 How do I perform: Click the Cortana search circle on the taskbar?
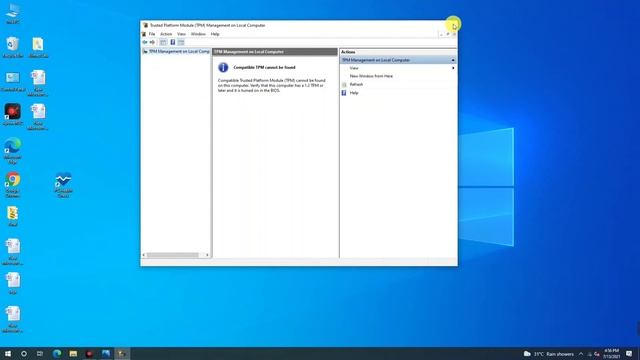click(x=24, y=353)
